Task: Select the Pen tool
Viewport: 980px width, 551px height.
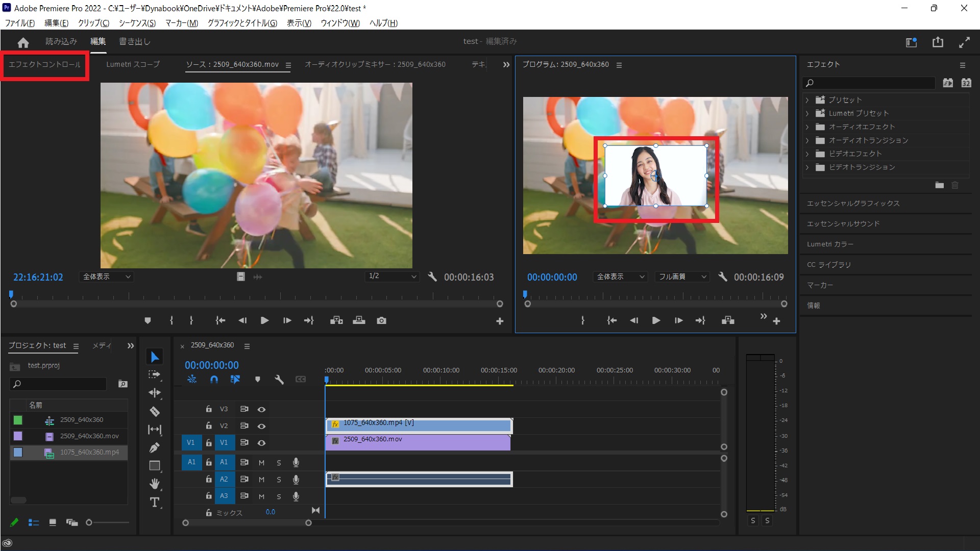Action: coord(155,447)
